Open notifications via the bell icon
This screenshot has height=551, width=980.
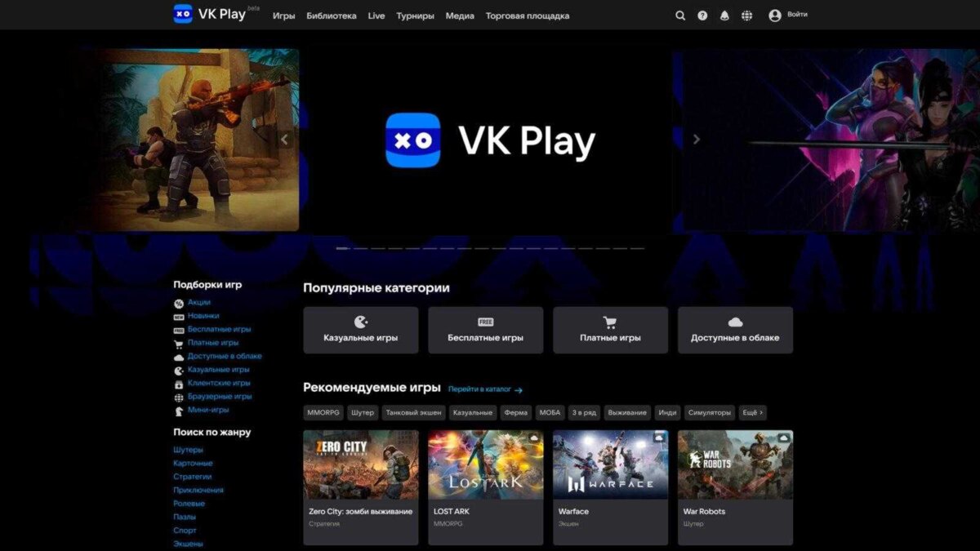coord(724,15)
